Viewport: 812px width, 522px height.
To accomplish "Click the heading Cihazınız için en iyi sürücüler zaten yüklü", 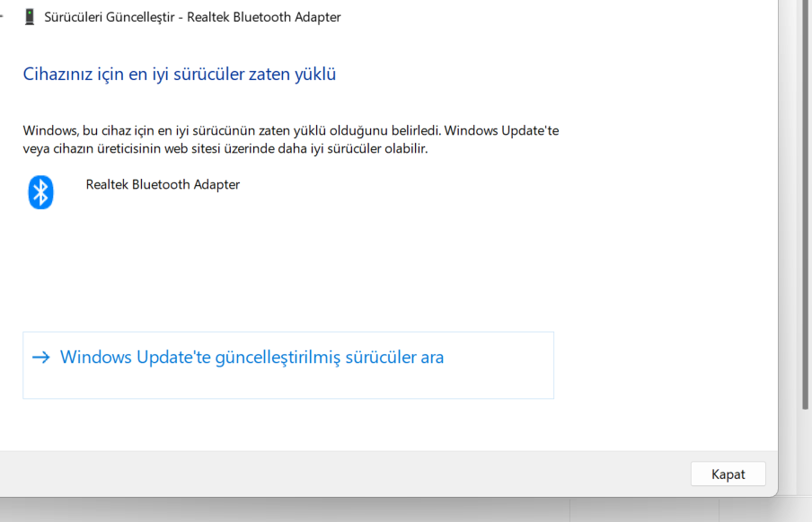I will 179,74.
